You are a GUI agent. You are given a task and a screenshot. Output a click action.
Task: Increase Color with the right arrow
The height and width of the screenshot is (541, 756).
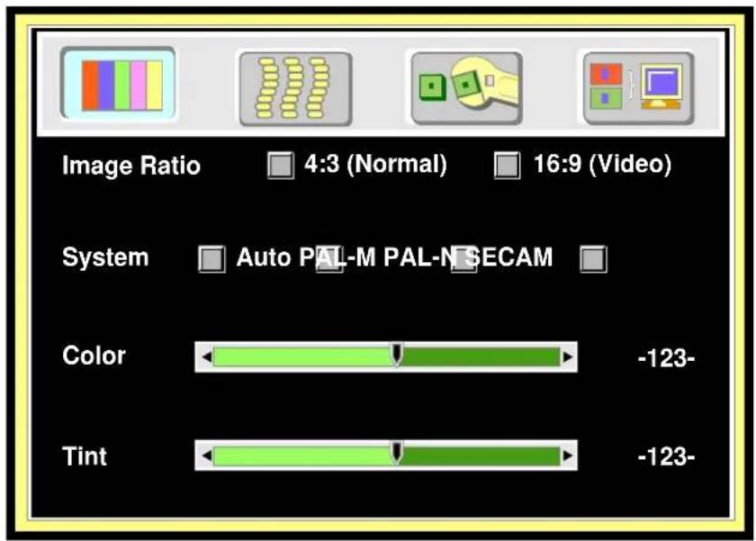568,357
